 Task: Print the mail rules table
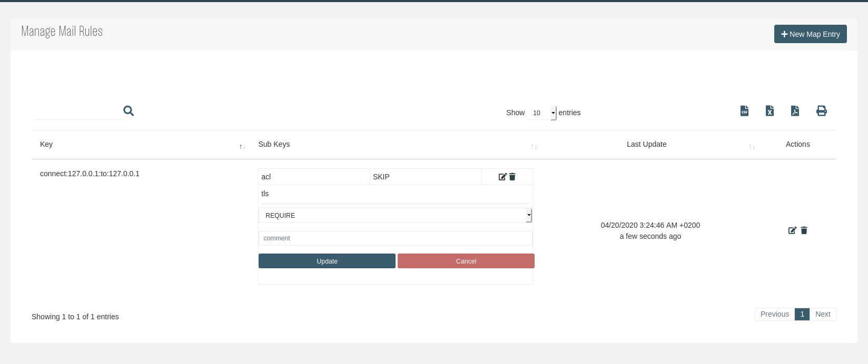pyautogui.click(x=821, y=111)
